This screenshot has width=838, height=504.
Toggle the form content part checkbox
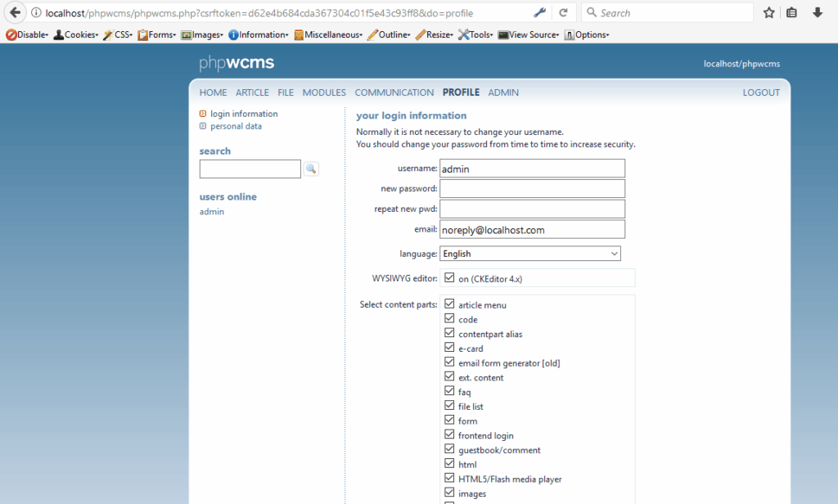click(x=449, y=420)
